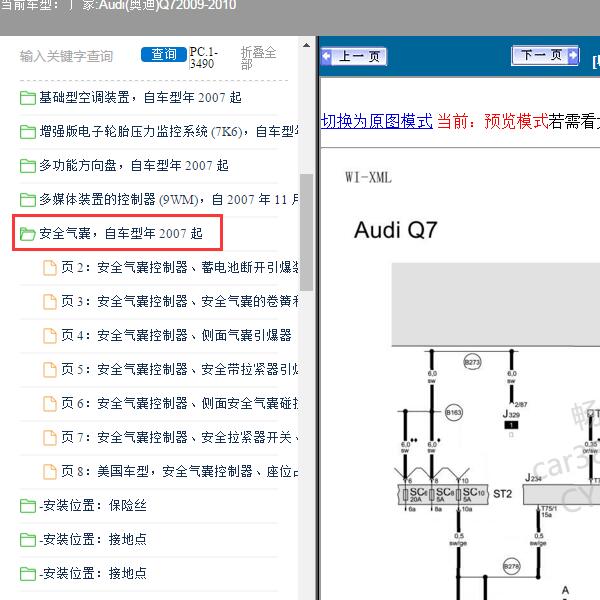Viewport: 600px width, 600px height.
Task: Click the B278 connection node in diagram
Action: (x=511, y=566)
